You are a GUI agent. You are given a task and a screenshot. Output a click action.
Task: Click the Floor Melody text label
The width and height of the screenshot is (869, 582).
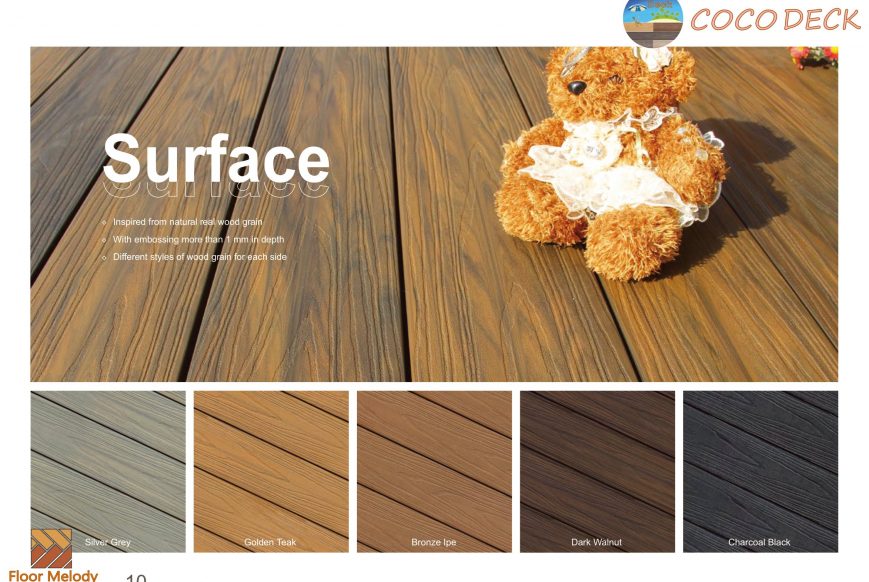(53, 575)
